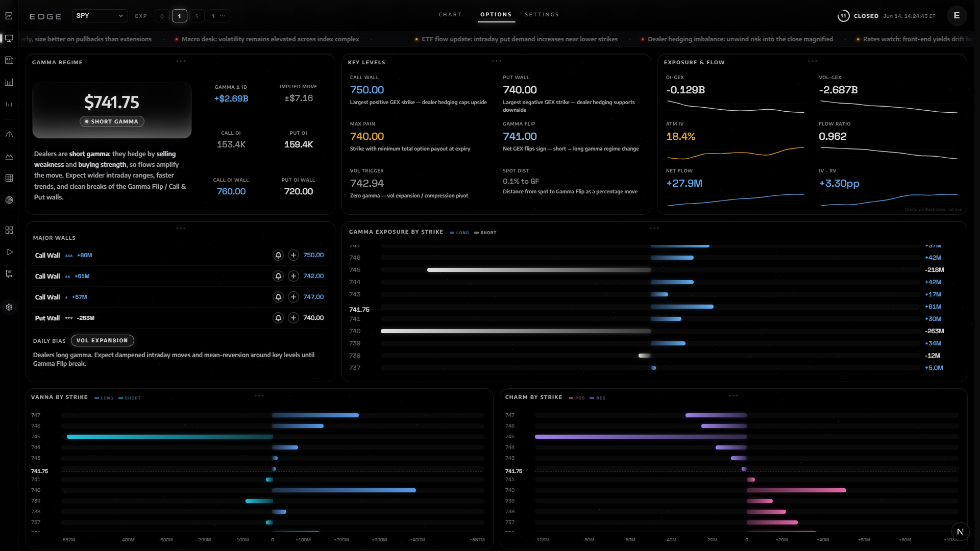Image resolution: width=980 pixels, height=551 pixels.
Task: Open the grid table sidebar icon
Action: (9, 178)
